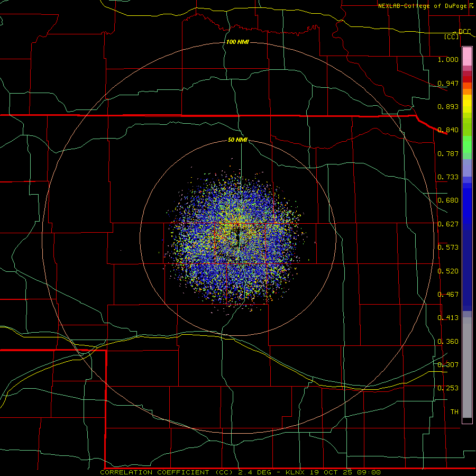This screenshot has height=476, width=476.
Task: Click the 0.840 color scale value
Action: coord(448,130)
